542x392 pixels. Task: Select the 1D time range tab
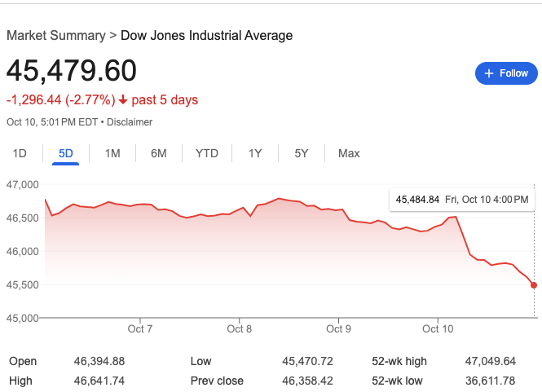[20, 153]
